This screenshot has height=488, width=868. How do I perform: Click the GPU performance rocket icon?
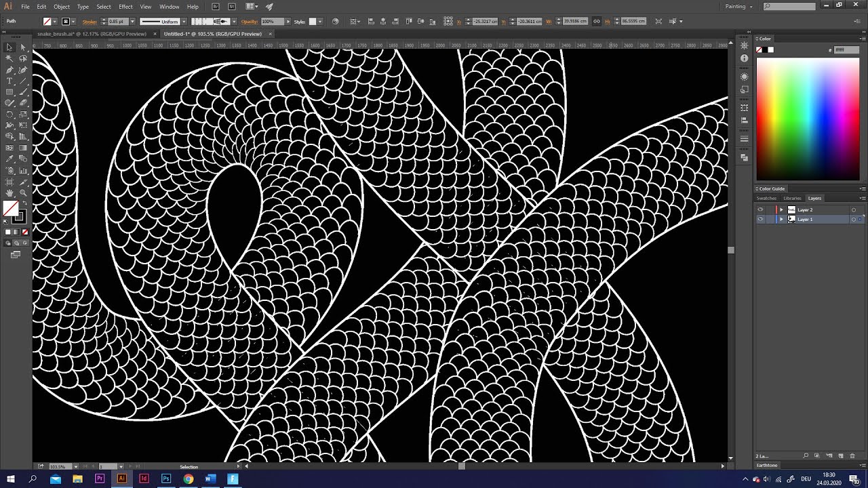269,6
